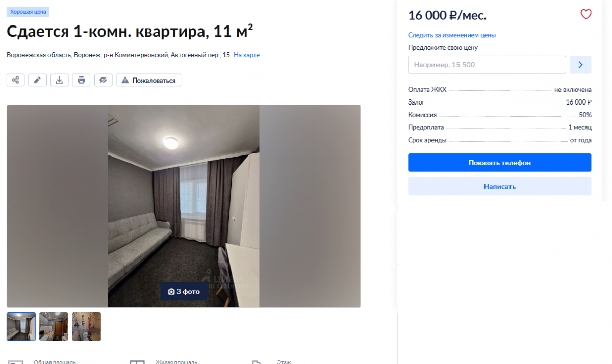612x364 pixels.
Task: Click the main apartment photo
Action: coord(184,206)
